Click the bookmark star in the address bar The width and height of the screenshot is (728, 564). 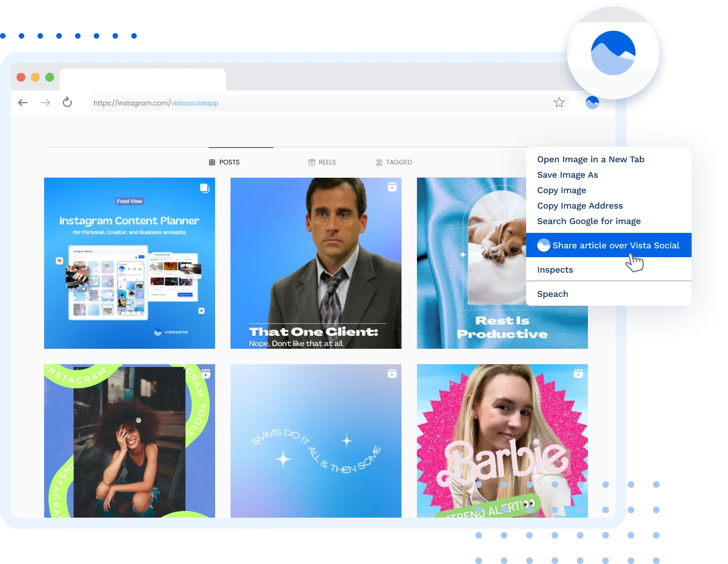point(559,102)
